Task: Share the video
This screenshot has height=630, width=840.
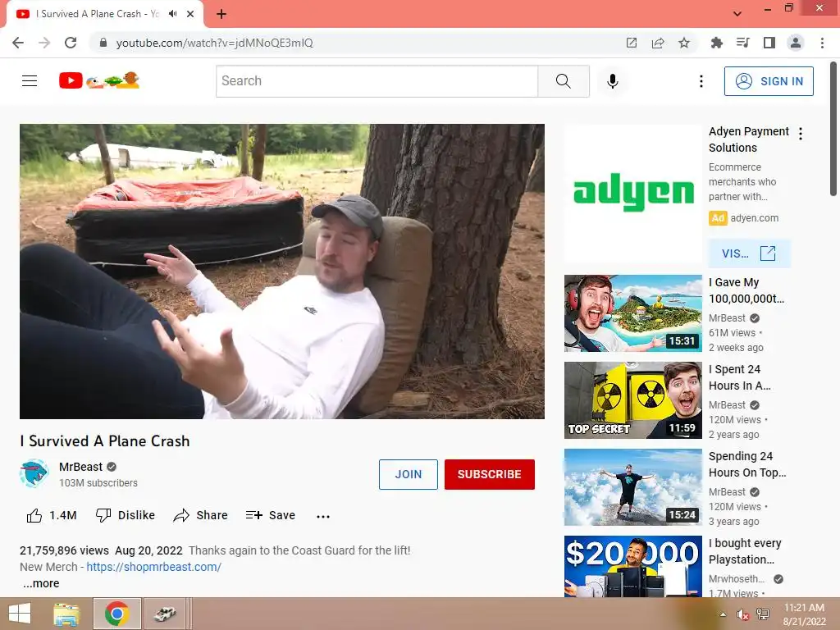Action: [x=201, y=515]
